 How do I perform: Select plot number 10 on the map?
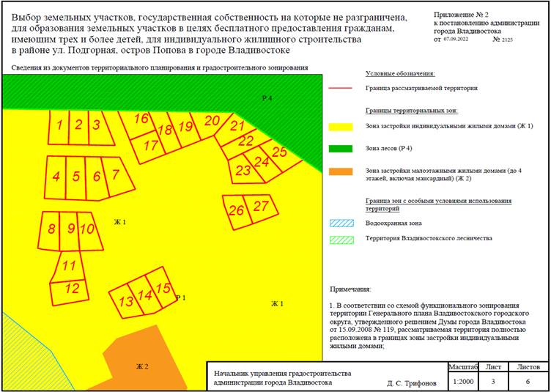coord(89,231)
